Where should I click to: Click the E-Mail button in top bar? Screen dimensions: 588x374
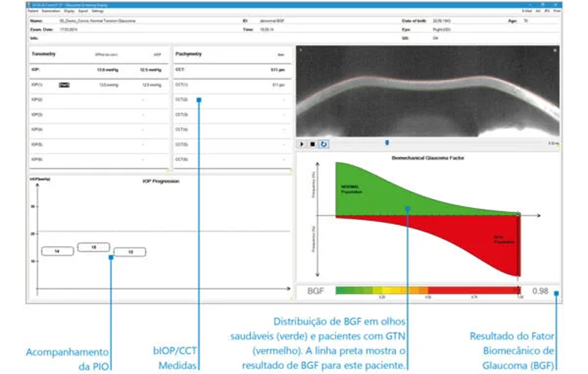point(527,11)
